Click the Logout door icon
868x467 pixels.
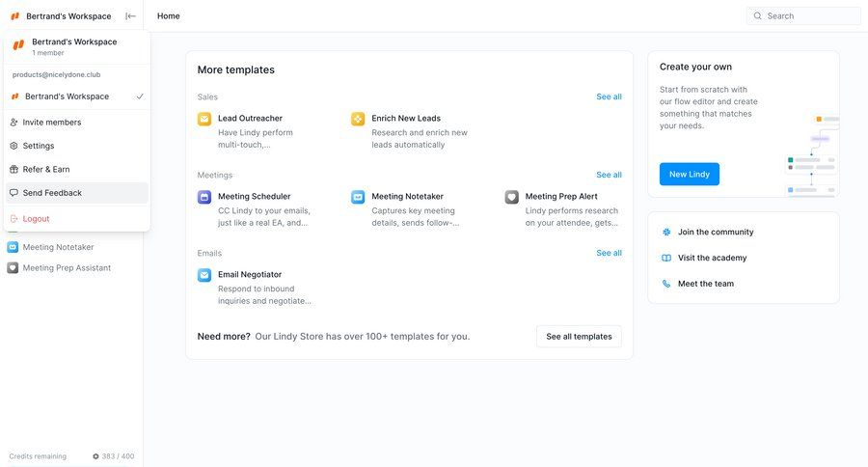coord(14,219)
